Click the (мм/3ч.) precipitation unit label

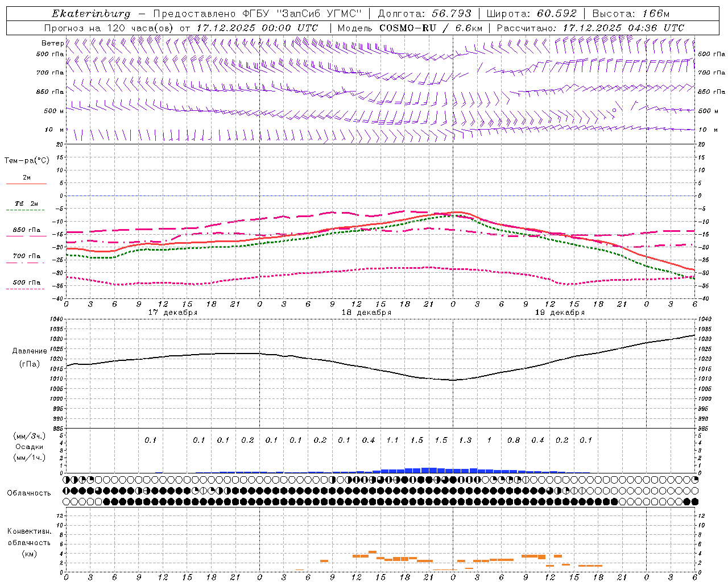30,436
